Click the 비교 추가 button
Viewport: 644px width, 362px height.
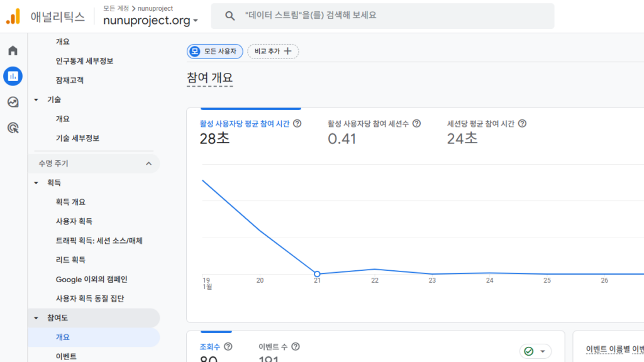coord(273,52)
